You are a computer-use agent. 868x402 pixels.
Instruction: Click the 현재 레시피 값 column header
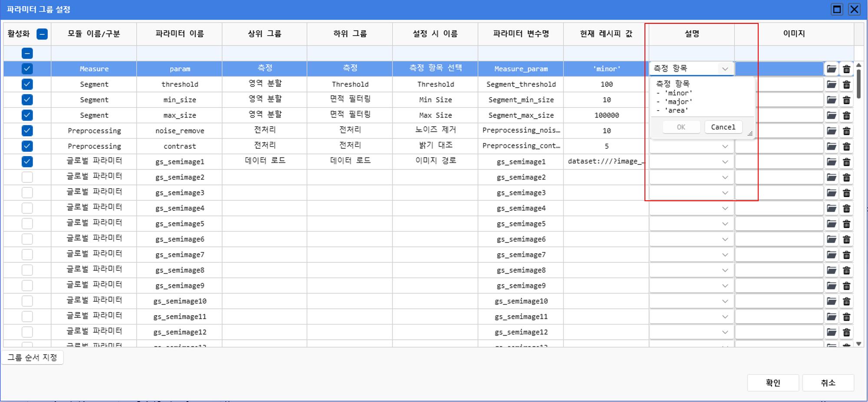coord(606,34)
